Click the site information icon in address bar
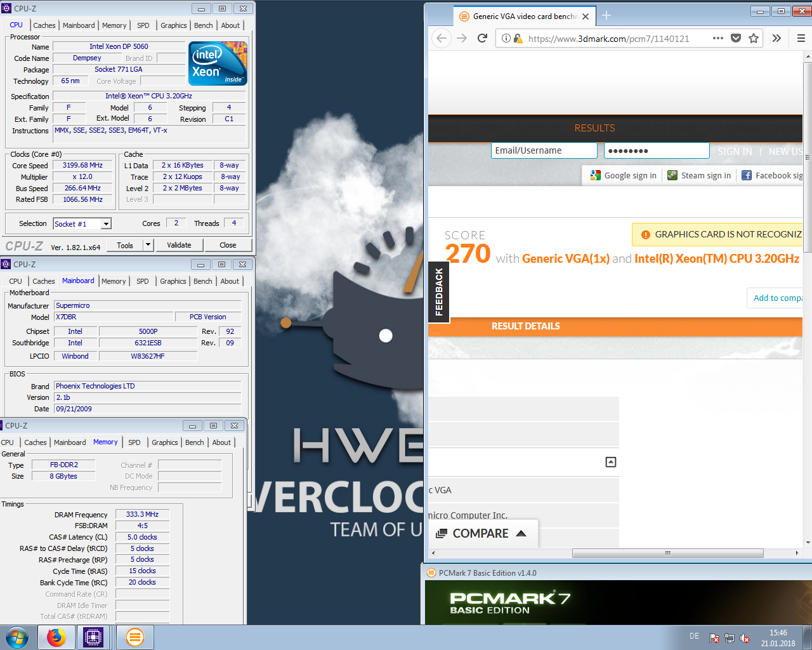The width and height of the screenshot is (812, 650). point(506,38)
